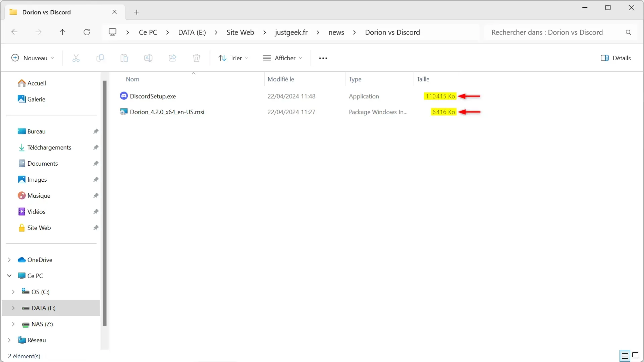
Task: Expand chevron after Ce PC in address bar
Action: pos(167,32)
